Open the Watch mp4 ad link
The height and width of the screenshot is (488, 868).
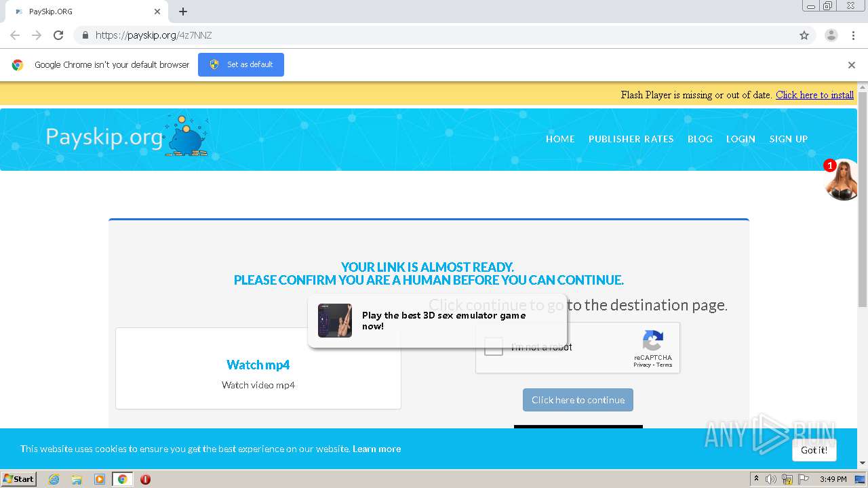coord(258,365)
